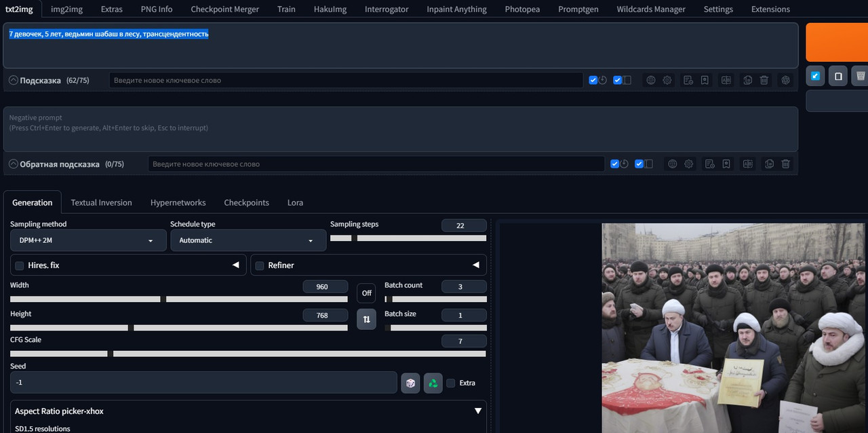Go to Inpaint Anything tab
The height and width of the screenshot is (433, 868).
pos(456,9)
